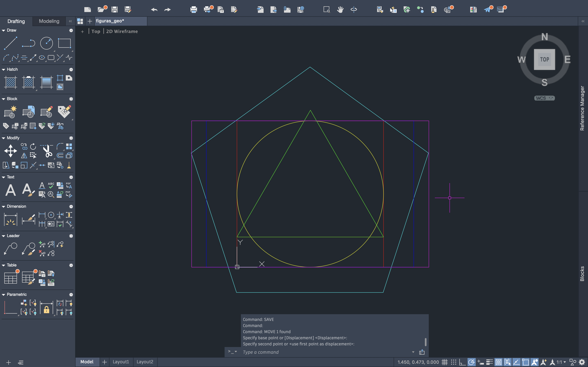The height and width of the screenshot is (367, 588).
Task: Switch to the Modeling workspace tab
Action: (49, 21)
